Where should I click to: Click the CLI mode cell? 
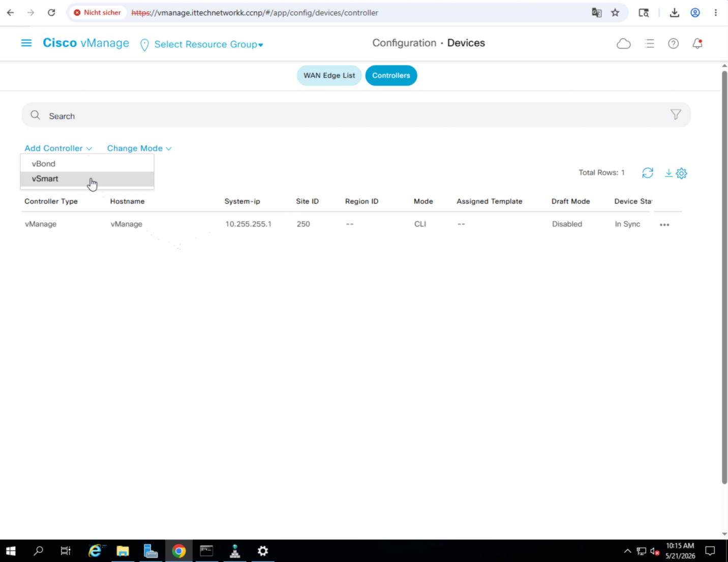(x=420, y=224)
